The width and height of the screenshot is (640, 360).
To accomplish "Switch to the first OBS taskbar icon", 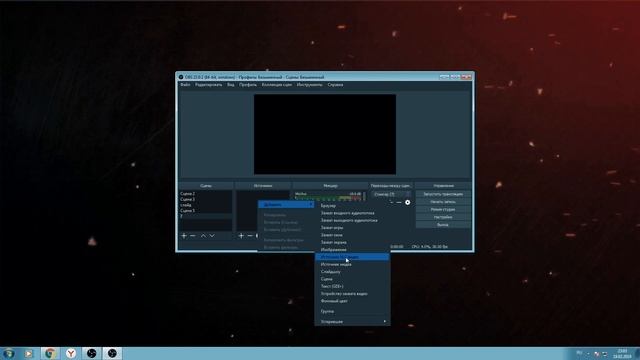I will point(91,353).
